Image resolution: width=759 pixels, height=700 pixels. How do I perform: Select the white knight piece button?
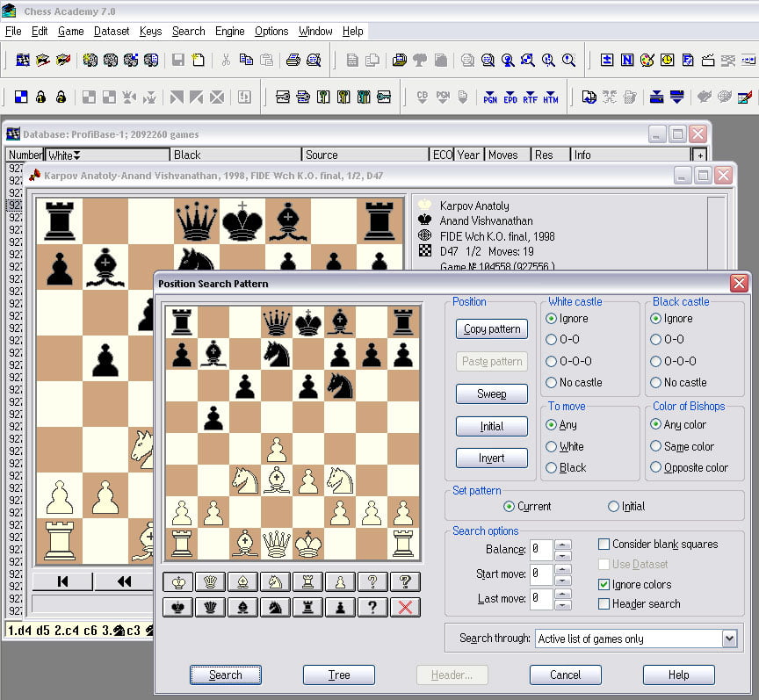(273, 581)
